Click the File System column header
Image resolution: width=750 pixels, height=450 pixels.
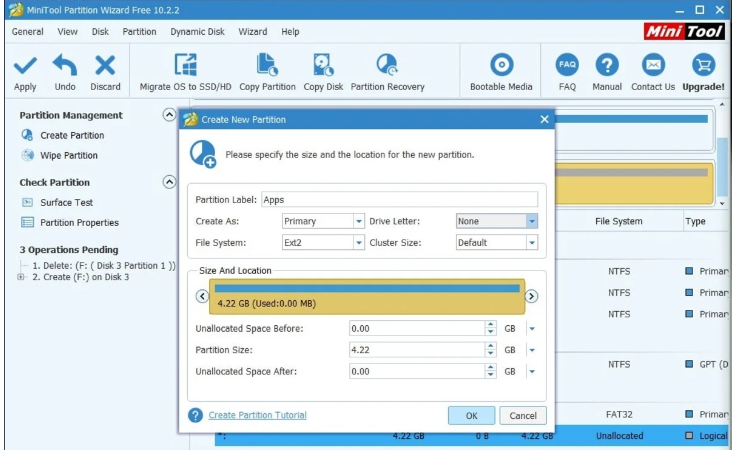pos(618,221)
